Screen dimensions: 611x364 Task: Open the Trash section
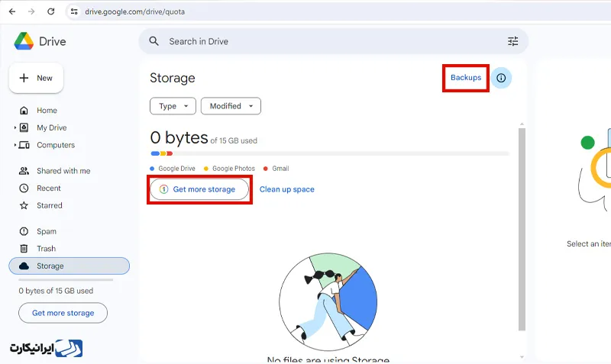pyautogui.click(x=46, y=249)
